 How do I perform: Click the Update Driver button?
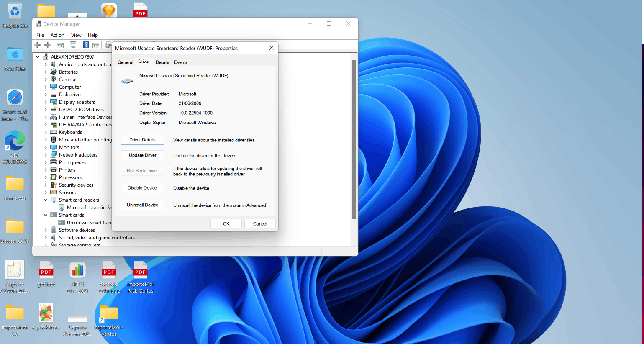(142, 155)
